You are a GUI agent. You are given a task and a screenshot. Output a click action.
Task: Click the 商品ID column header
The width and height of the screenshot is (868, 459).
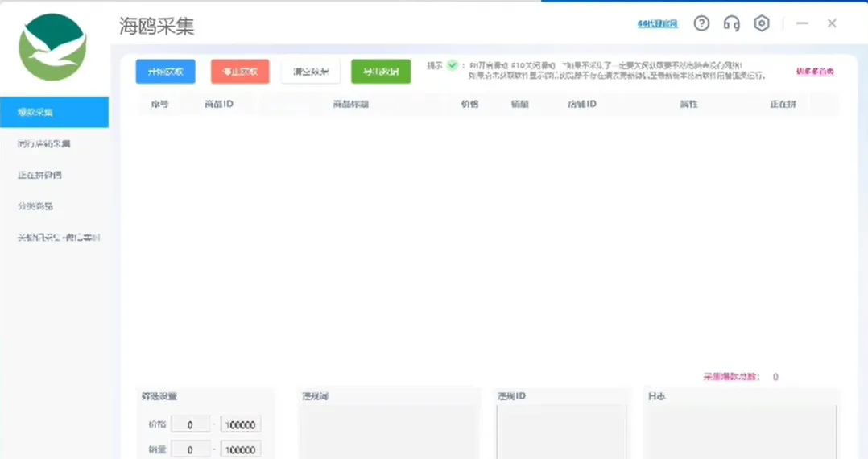[x=218, y=105]
